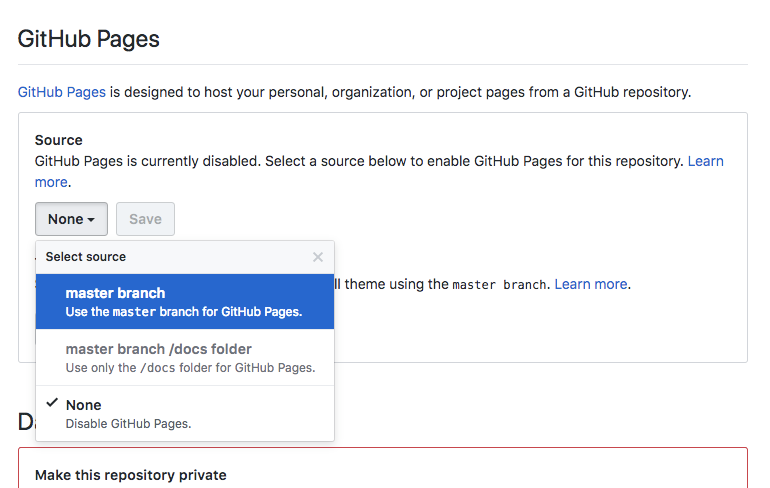The image size is (770, 488).
Task: Click the Select source popup title
Action: pyautogui.click(x=86, y=257)
